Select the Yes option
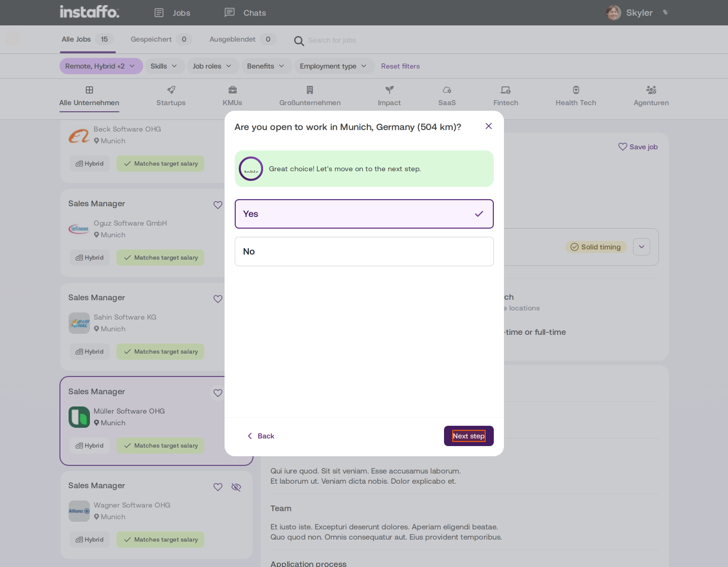 [x=364, y=214]
